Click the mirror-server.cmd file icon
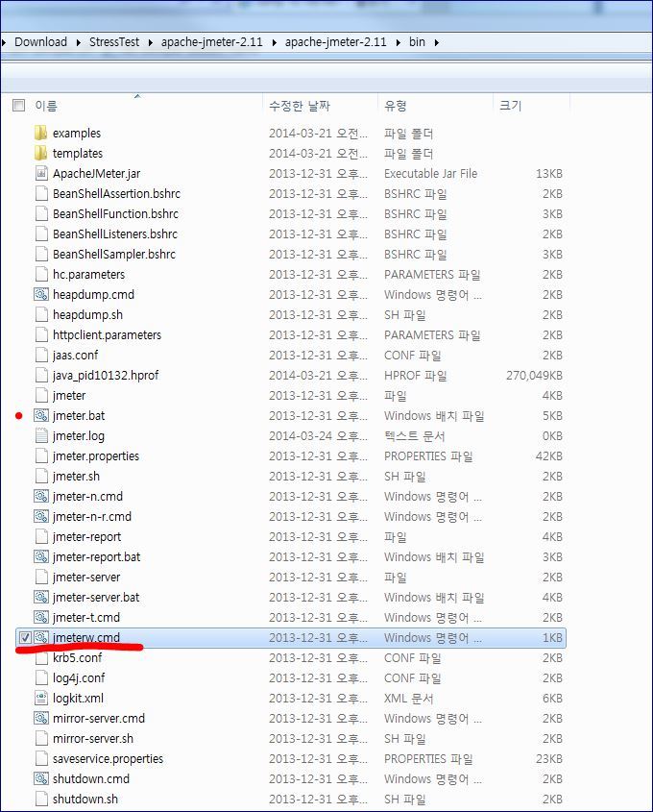Viewport: 653px width, 812px height. coord(41,719)
